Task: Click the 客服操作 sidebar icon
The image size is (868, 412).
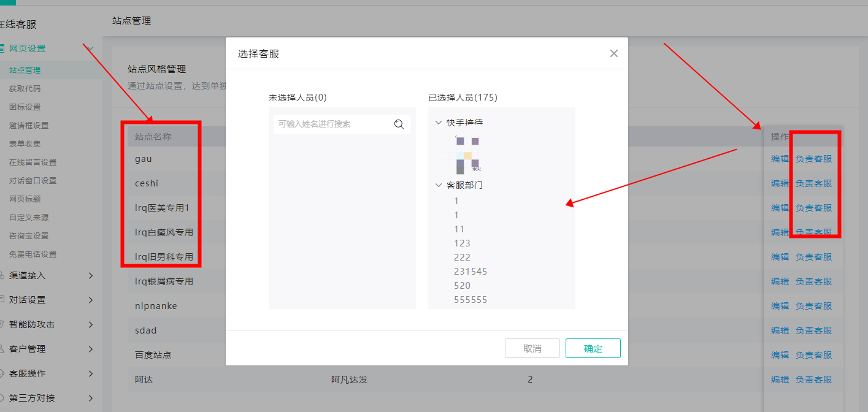Action: [x=2, y=373]
